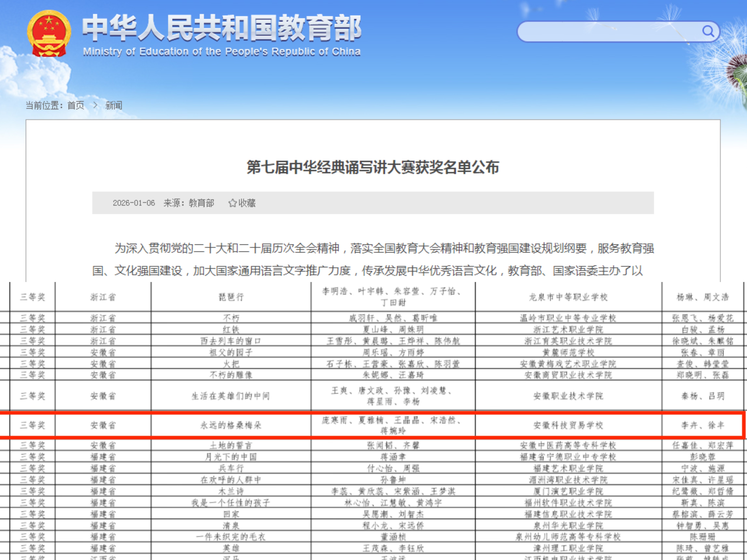Click the 宁波、施源 teacher cell
Screen dimensions: 747x560
[702, 468]
